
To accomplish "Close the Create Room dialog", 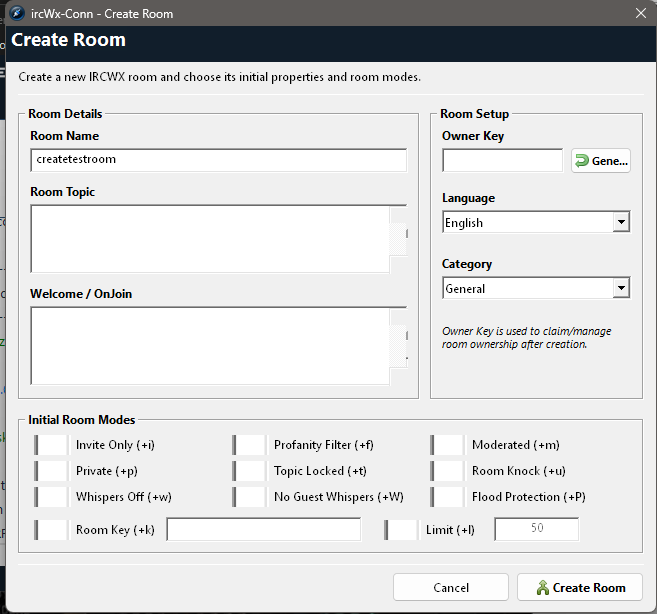I will coord(641,13).
